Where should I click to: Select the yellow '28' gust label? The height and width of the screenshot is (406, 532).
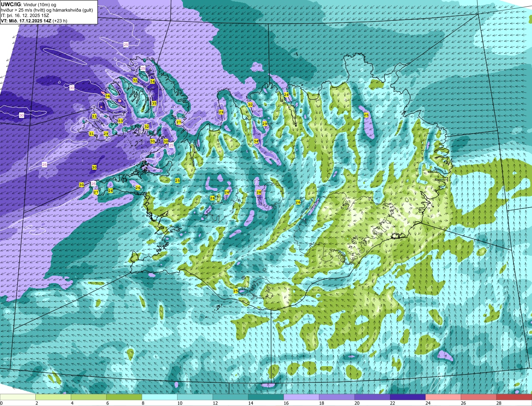click(x=259, y=192)
